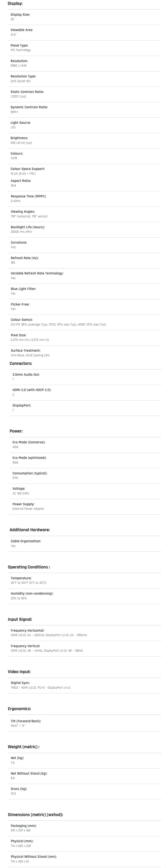Click the HDMI 2.0 (with HDCP 2.2) label
The image size is (162, 868).
pos(32,390)
